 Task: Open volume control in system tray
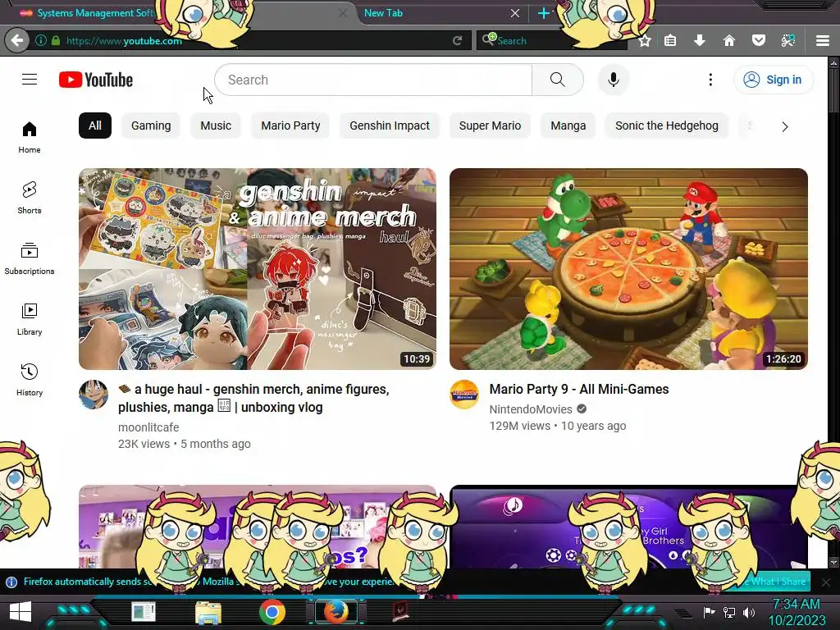(x=749, y=612)
